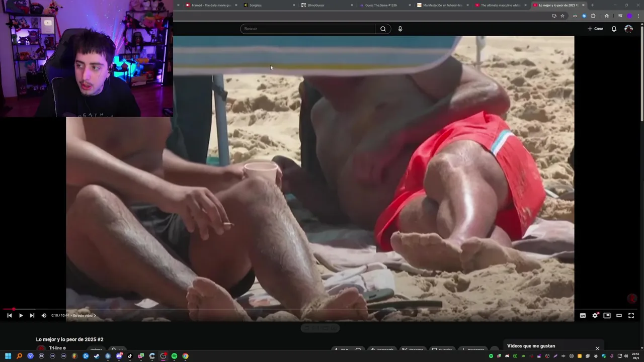Screen dimensions: 644x362
Task: Open the Chrome extensions puzzle icon
Action: coord(593,16)
